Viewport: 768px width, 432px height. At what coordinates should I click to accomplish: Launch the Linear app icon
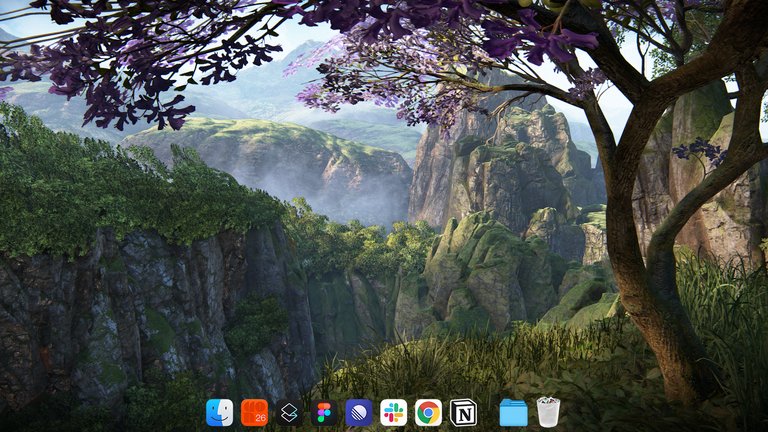click(x=359, y=412)
